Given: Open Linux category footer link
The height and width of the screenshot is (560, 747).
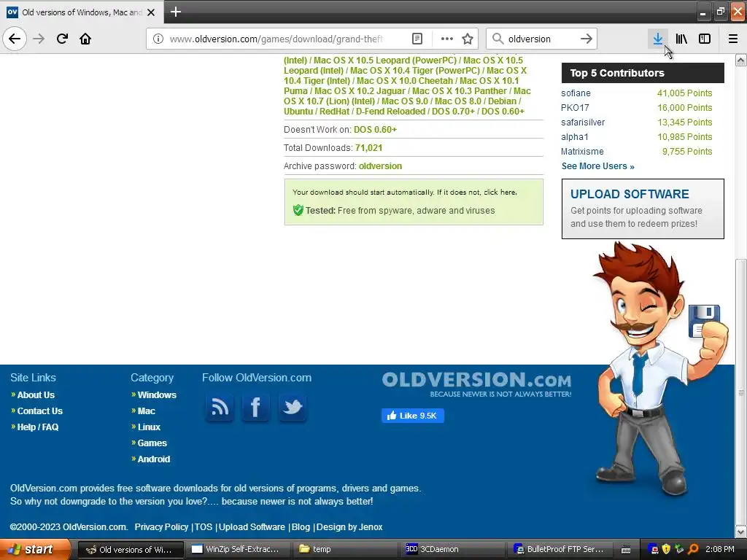Looking at the screenshot, I should (149, 427).
